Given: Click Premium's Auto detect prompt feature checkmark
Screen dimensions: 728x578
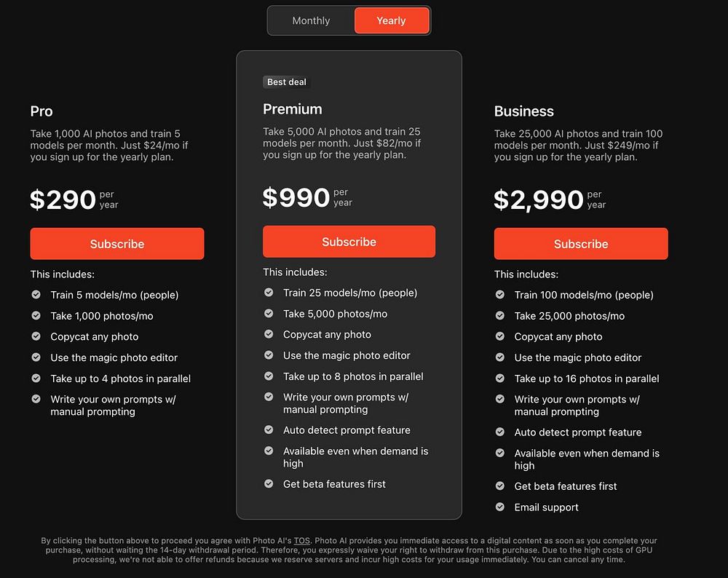Looking at the screenshot, I should click(x=269, y=429).
